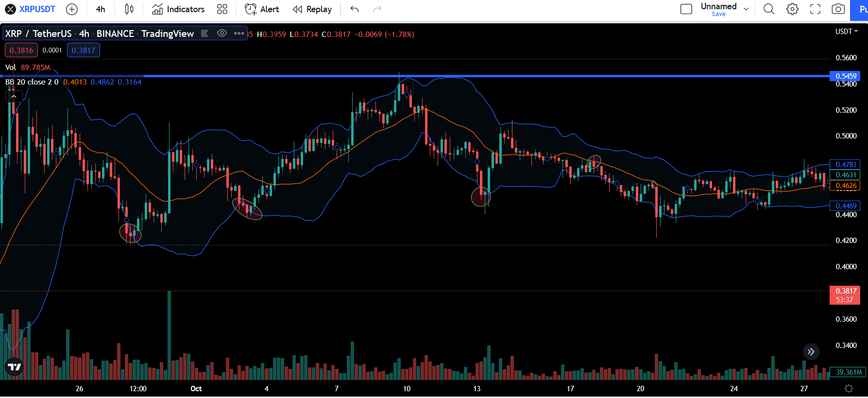The width and height of the screenshot is (868, 398).
Task: Start Bar Replay mode
Action: pyautogui.click(x=312, y=9)
